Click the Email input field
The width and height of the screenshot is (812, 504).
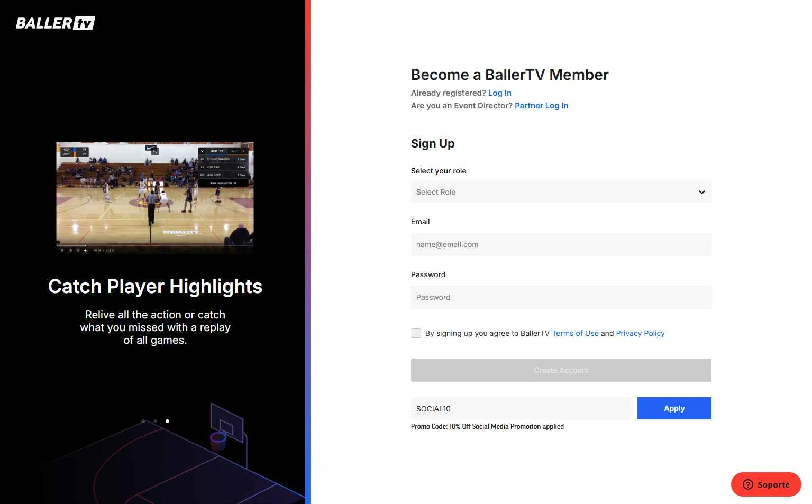point(561,244)
